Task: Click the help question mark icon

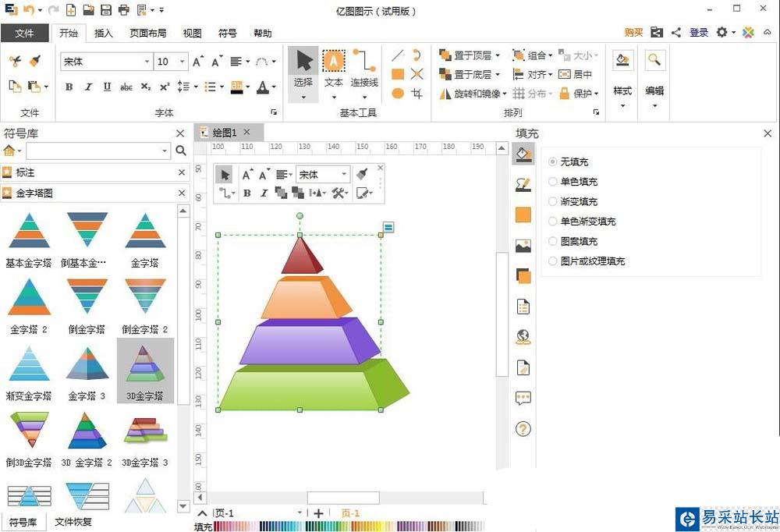Action: pos(523,428)
